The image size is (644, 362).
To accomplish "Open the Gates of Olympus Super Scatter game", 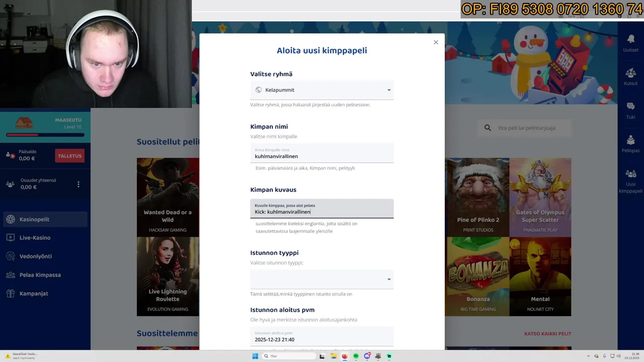I will [x=540, y=197].
